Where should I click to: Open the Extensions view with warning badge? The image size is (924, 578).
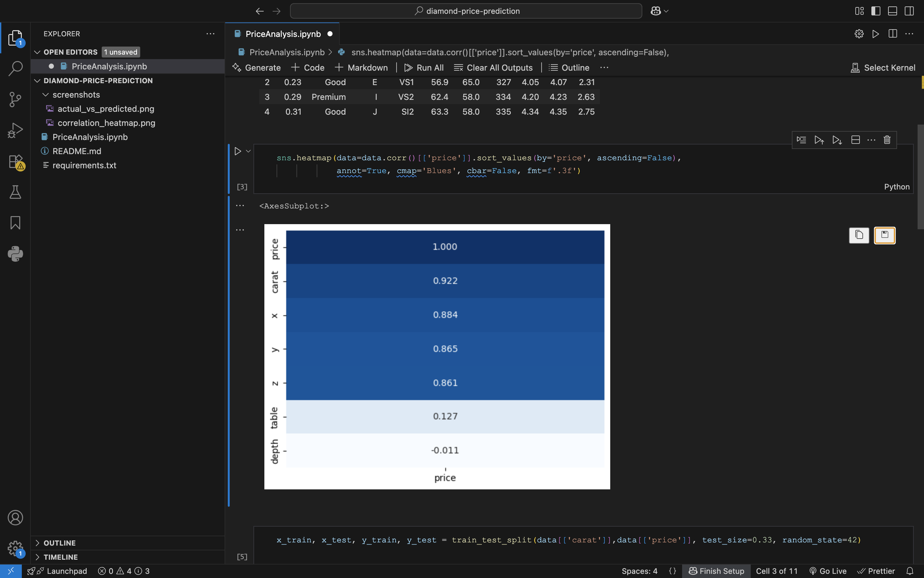[16, 162]
